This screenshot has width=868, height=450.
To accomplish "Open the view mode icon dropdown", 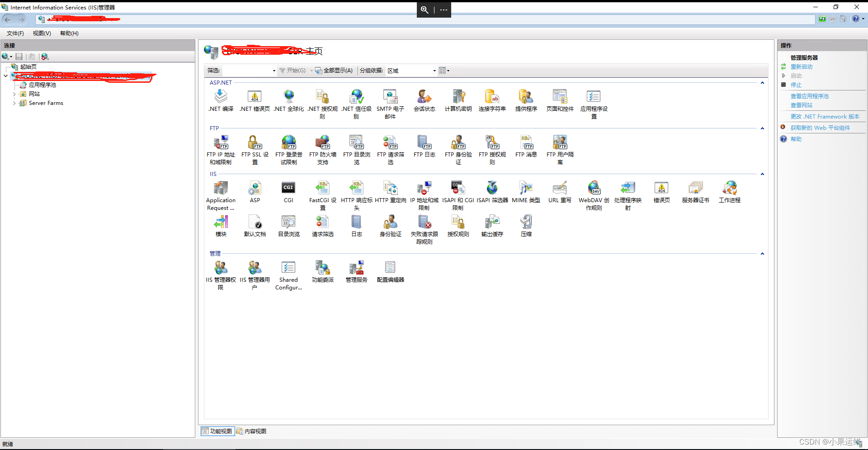I will [x=444, y=71].
